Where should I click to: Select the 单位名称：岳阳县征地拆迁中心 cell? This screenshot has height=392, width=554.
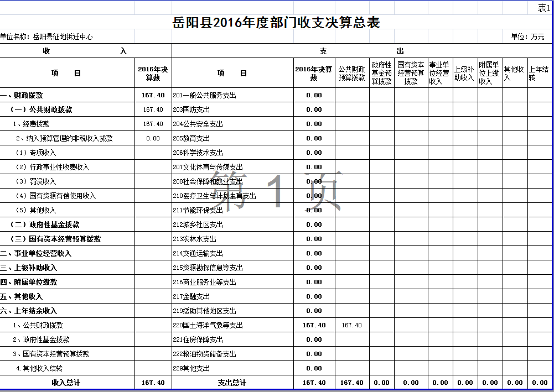pos(46,37)
